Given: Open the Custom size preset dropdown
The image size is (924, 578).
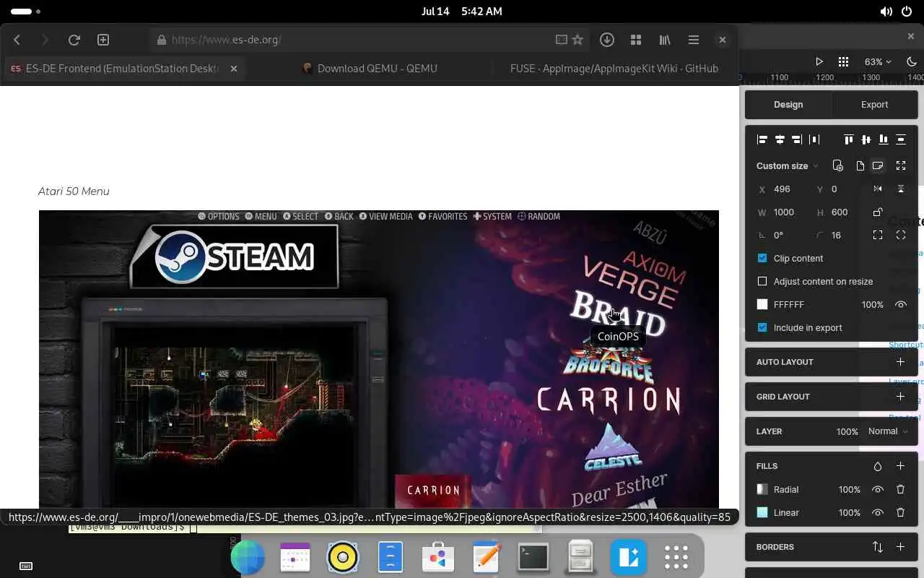Looking at the screenshot, I should [x=788, y=165].
